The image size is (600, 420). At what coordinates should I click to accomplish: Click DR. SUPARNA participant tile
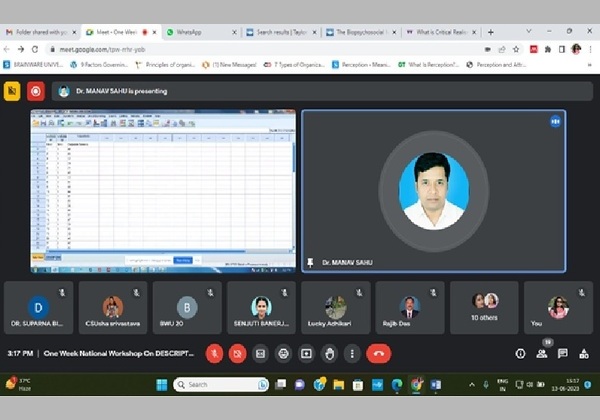38,308
